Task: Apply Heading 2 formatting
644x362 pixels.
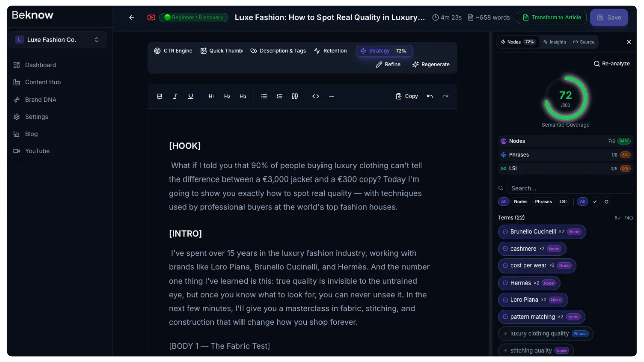Action: click(227, 96)
